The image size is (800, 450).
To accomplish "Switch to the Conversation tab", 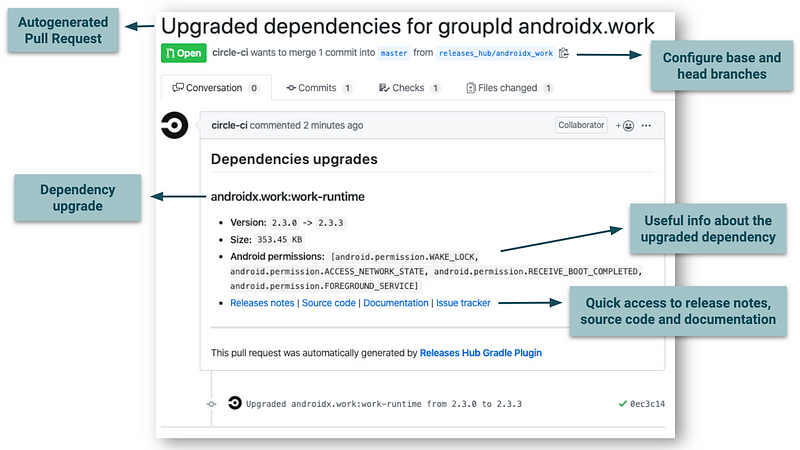I will pyautogui.click(x=216, y=88).
